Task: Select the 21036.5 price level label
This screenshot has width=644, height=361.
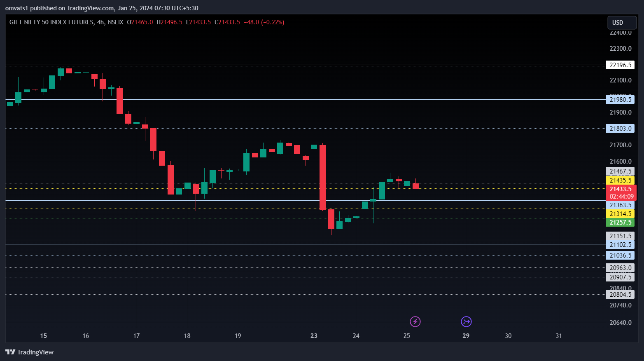Action: point(620,256)
